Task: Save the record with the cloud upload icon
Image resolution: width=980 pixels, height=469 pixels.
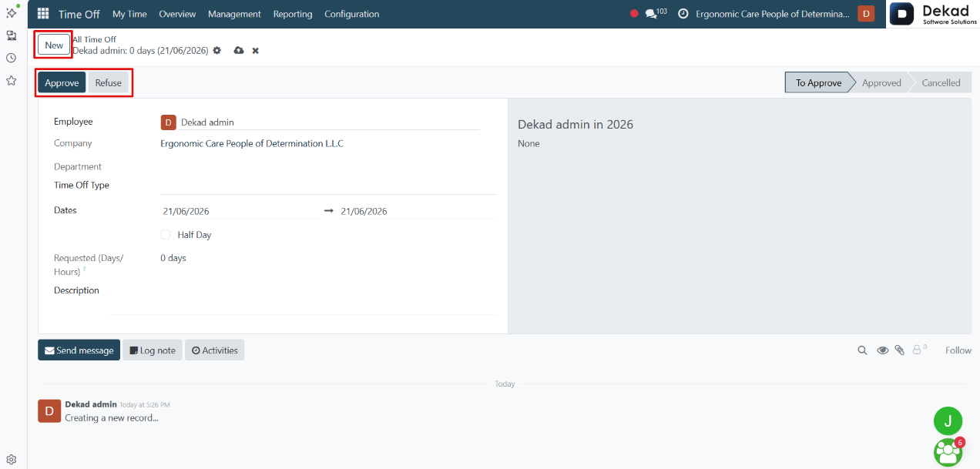Action: [239, 50]
